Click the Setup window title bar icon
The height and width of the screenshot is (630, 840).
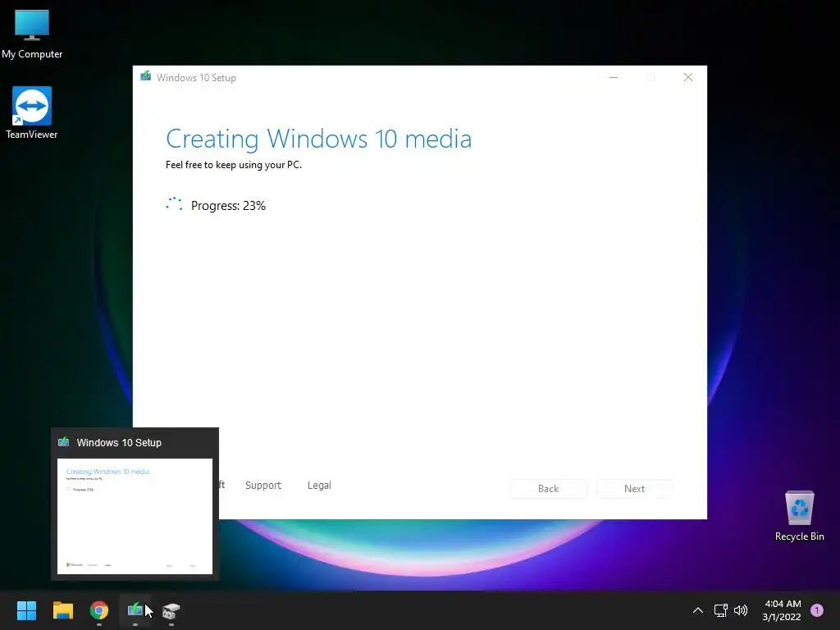tap(146, 76)
